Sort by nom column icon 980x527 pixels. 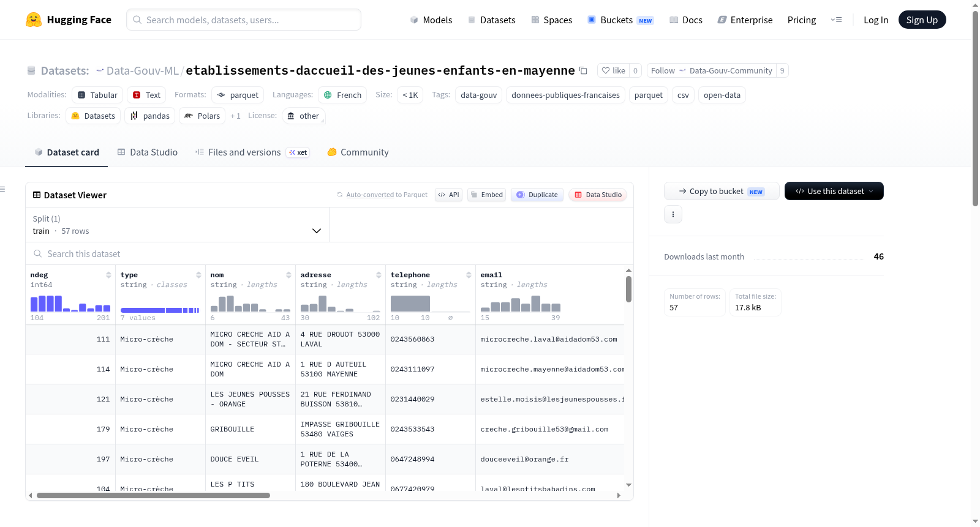click(288, 275)
